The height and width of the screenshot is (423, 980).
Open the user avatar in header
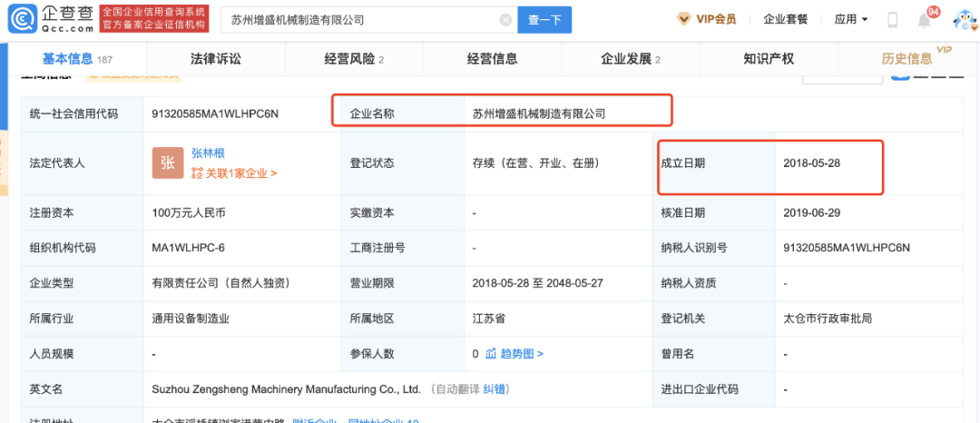point(965,20)
